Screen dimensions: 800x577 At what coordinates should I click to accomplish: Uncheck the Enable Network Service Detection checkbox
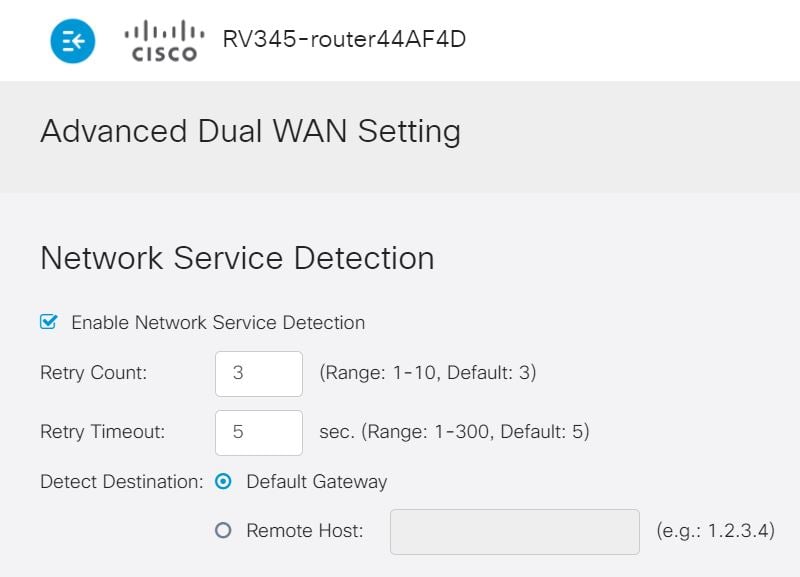[48, 322]
